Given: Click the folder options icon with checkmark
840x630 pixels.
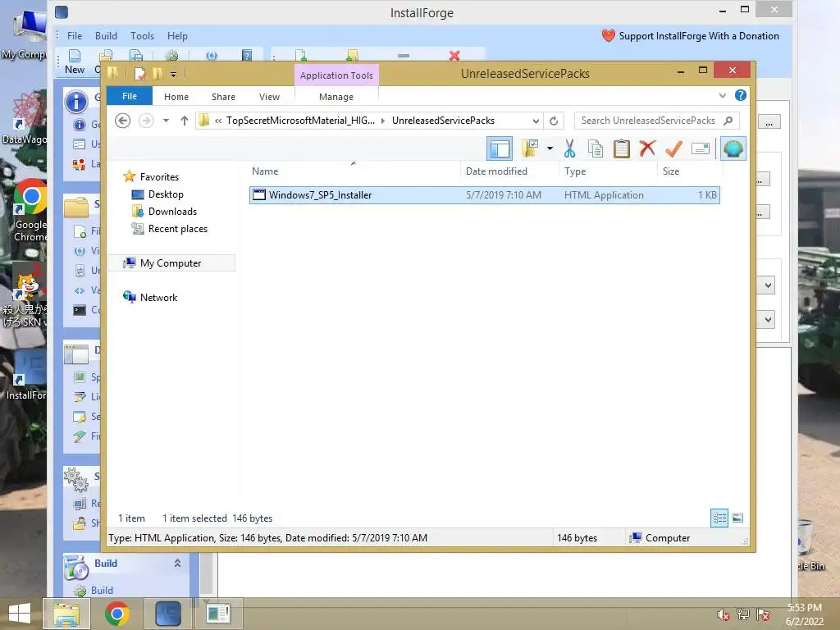Looking at the screenshot, I should 530,148.
